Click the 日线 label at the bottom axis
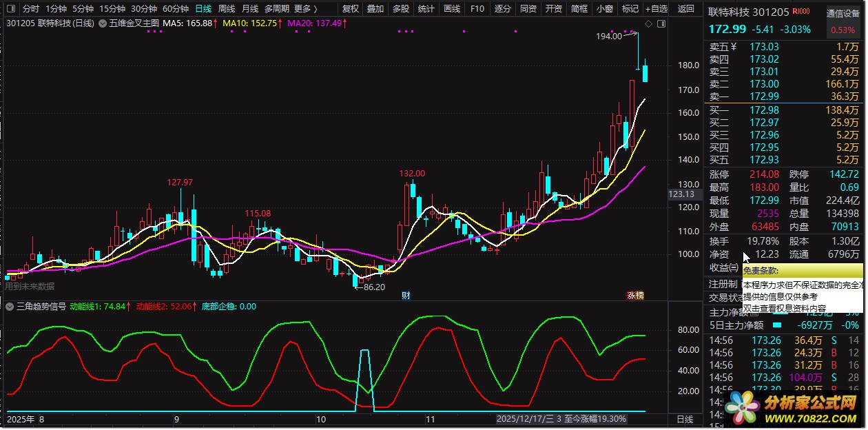This screenshot has height=430, width=868. (685, 419)
